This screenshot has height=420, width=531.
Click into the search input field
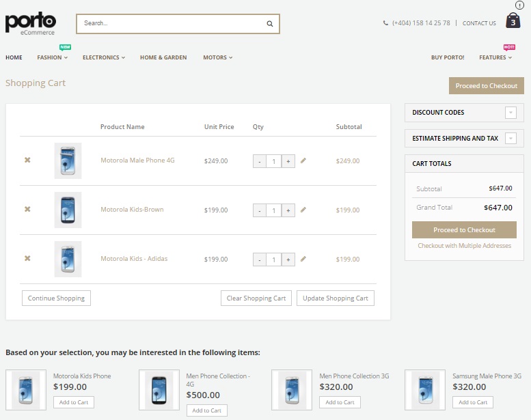coord(171,24)
